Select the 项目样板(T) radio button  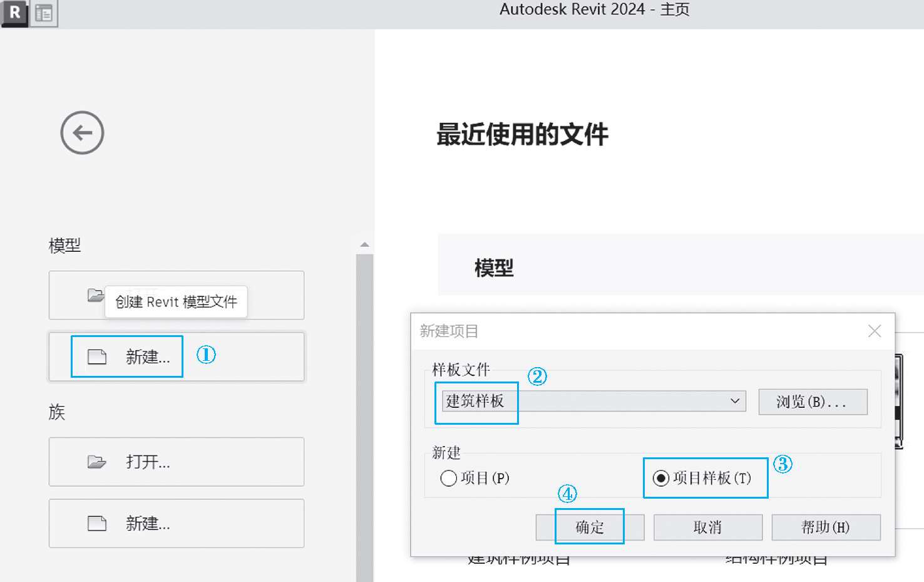click(702, 478)
